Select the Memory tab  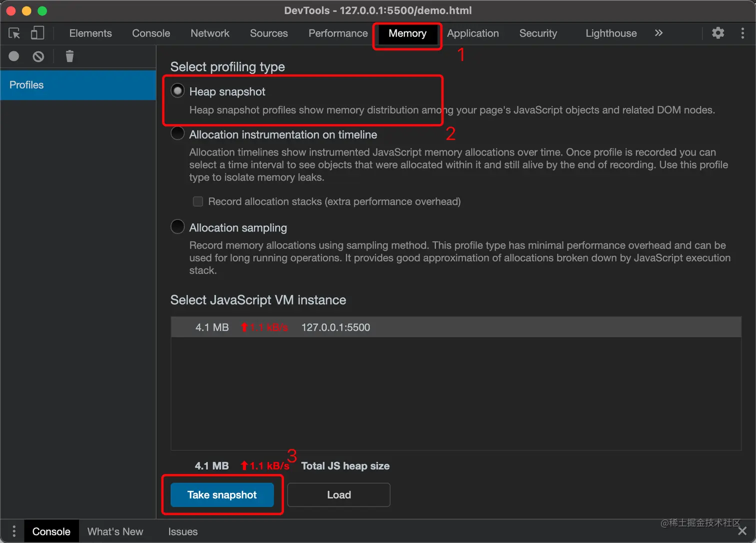tap(407, 33)
